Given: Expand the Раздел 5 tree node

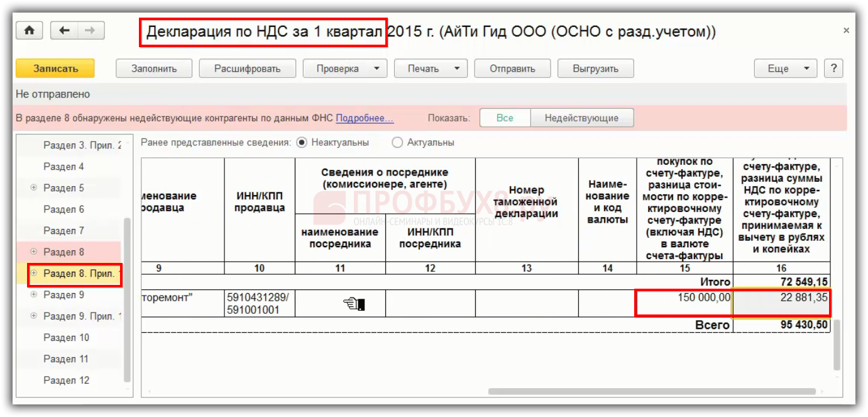Looking at the screenshot, I should click(34, 188).
